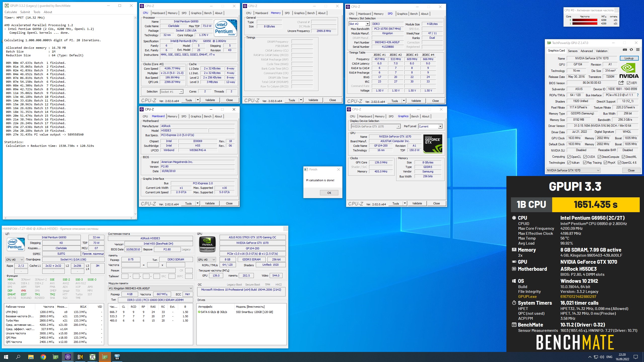The image size is (644, 362).
Task: Open the GPU-Z hamburger menu
Action: coord(638,50)
